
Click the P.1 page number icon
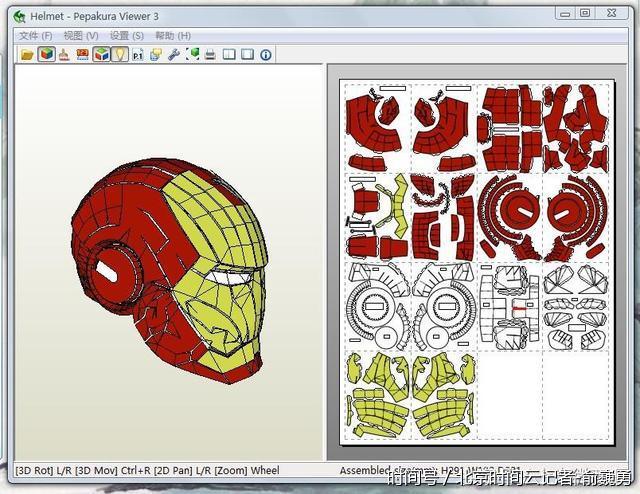pyautogui.click(x=138, y=55)
